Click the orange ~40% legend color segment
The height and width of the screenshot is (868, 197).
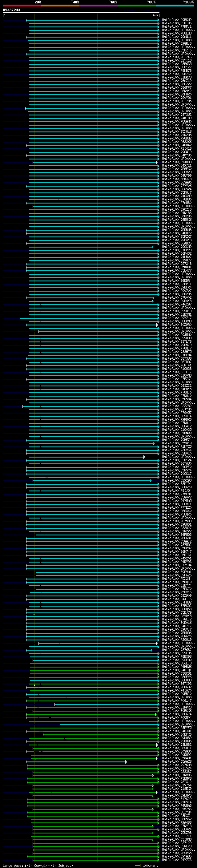point(60,6)
